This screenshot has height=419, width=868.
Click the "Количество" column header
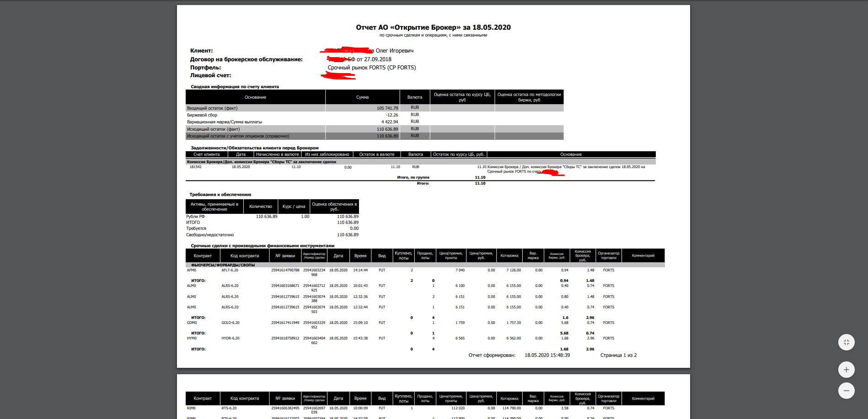pyautogui.click(x=261, y=207)
